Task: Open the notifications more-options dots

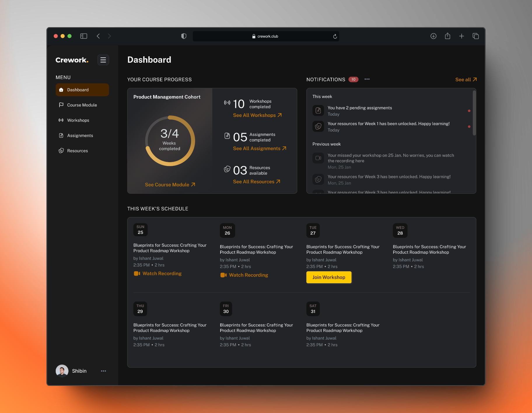Action: tap(367, 79)
